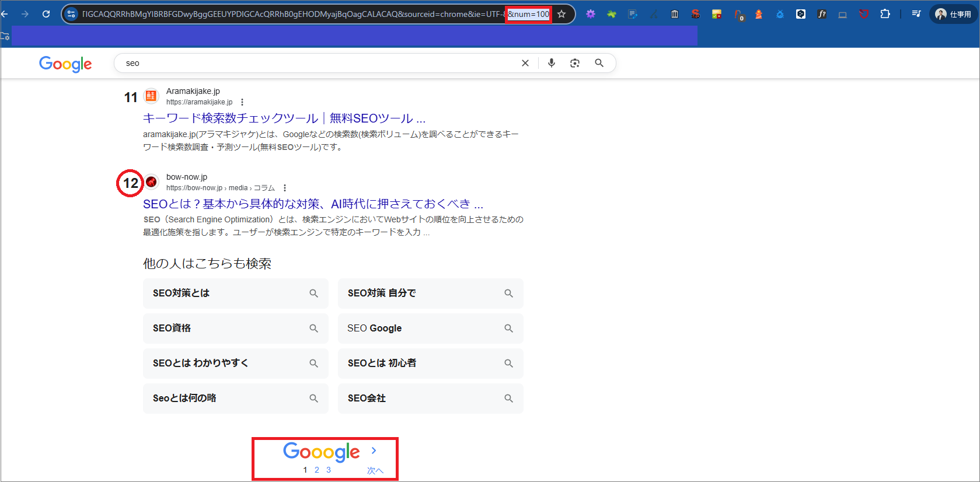Open more options for Aramakijake.jp result

tap(242, 102)
